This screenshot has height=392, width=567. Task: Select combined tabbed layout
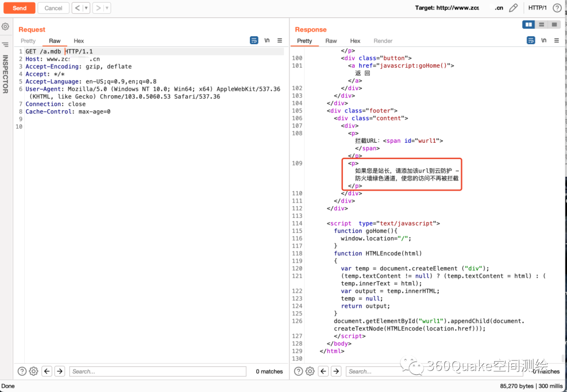point(554,25)
